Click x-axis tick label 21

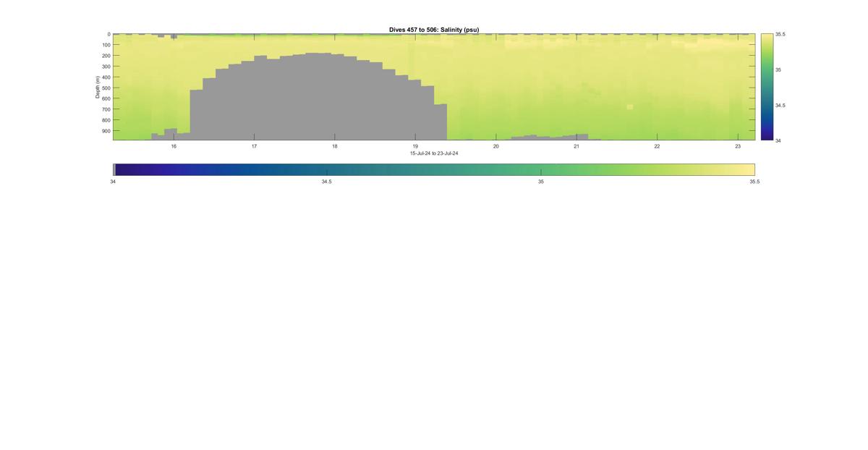tap(576, 146)
